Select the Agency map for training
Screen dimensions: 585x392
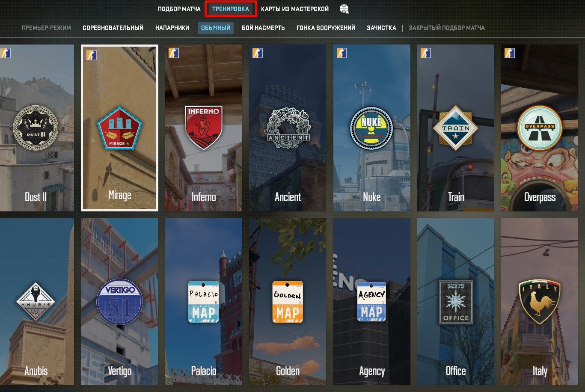(x=371, y=302)
